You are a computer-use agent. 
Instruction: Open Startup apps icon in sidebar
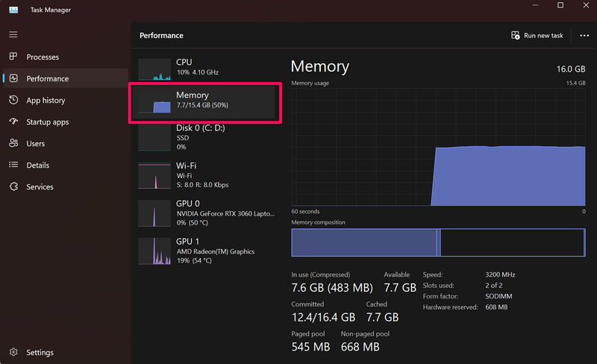tap(13, 122)
